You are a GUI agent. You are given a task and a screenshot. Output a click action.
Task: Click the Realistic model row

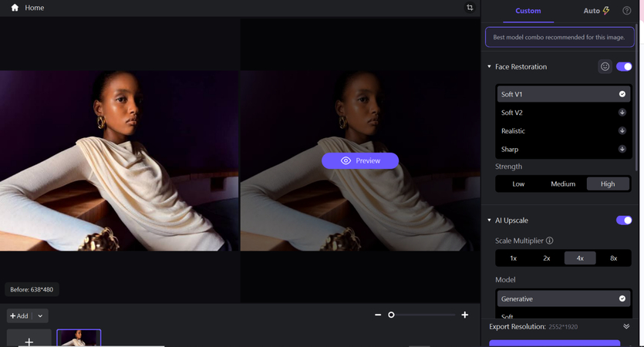pyautogui.click(x=564, y=131)
